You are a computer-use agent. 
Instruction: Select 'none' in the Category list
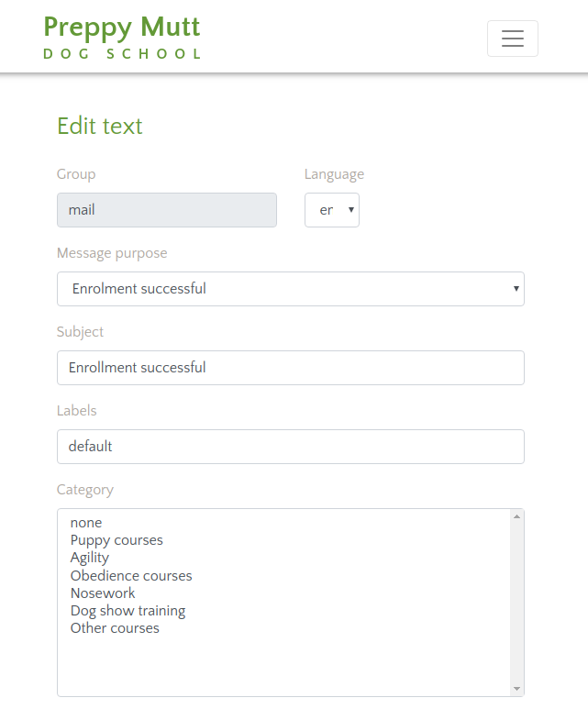point(86,523)
